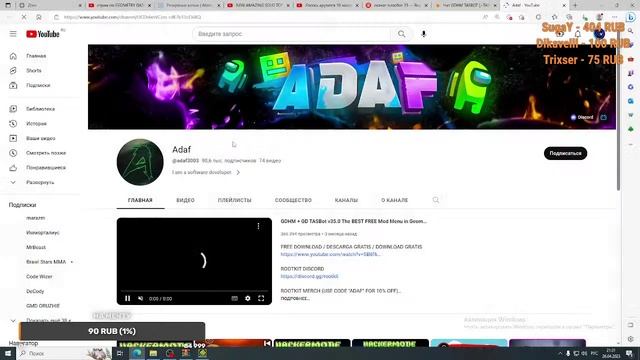Open the volume icon in system tray

point(584,353)
